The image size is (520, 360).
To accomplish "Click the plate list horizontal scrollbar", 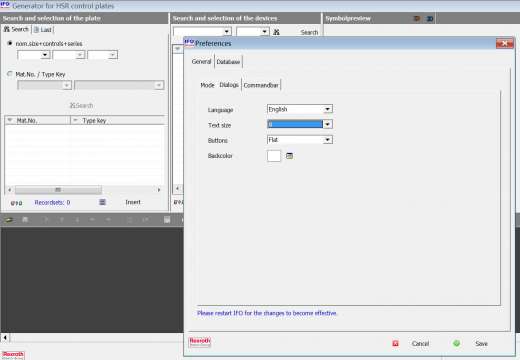I will (x=84, y=190).
